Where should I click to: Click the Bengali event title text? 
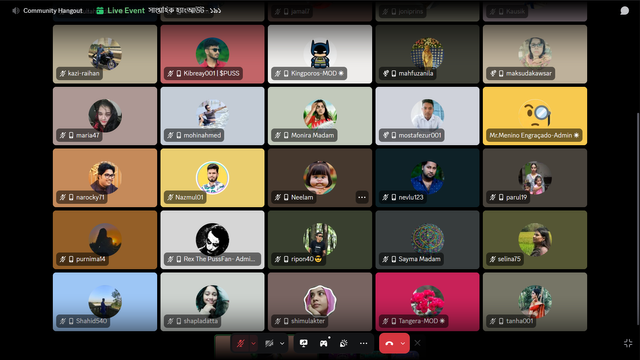[x=184, y=10]
